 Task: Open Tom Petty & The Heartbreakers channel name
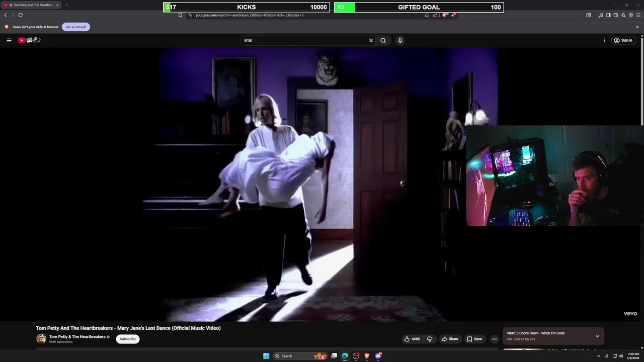pyautogui.click(x=77, y=337)
